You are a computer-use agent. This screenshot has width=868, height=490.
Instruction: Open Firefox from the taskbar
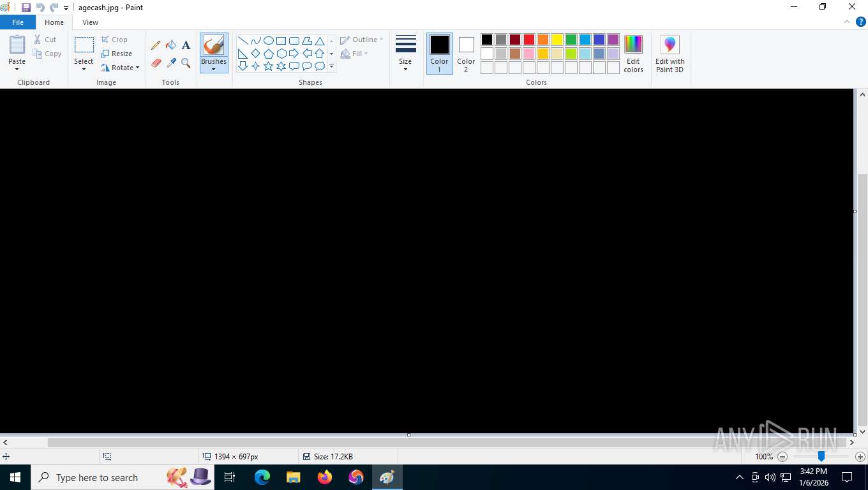pyautogui.click(x=325, y=477)
